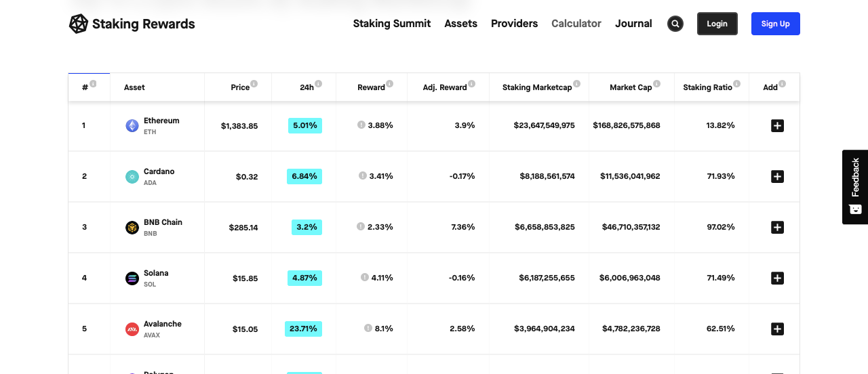Open the Staking Summit menu item
Image resolution: width=868 pixels, height=374 pixels.
tap(392, 24)
